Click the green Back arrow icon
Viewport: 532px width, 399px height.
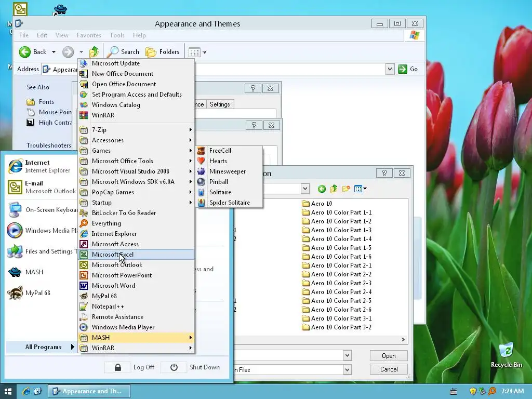click(x=24, y=52)
